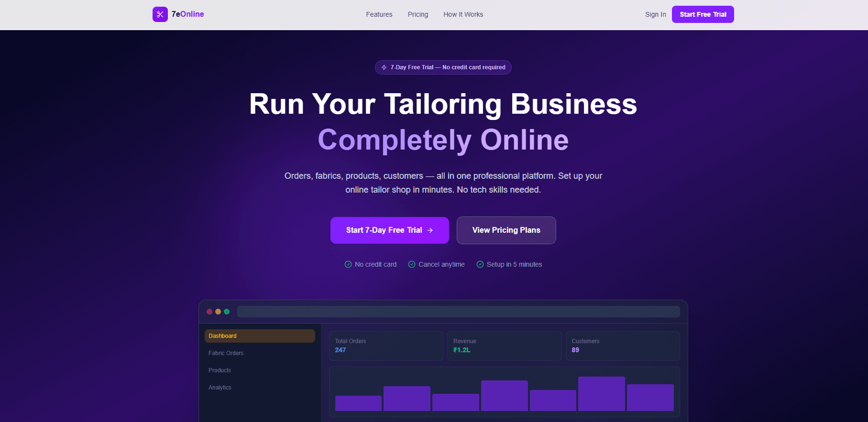Select Products in preview sidebar
The image size is (868, 422).
coord(260,370)
